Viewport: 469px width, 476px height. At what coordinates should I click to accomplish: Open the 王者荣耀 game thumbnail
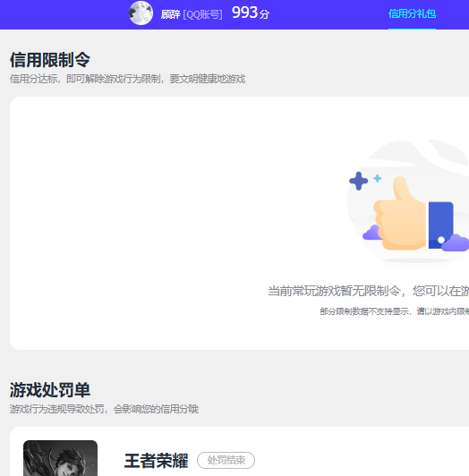(61, 458)
